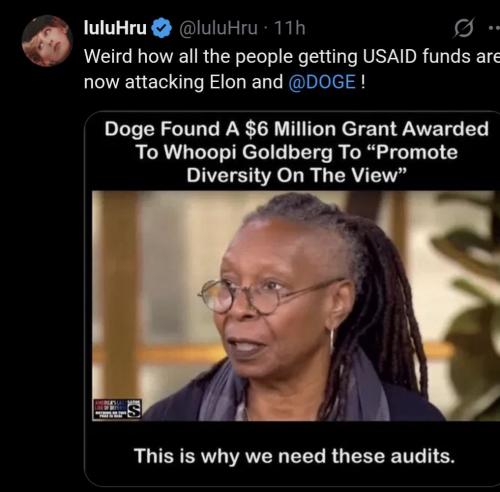This screenshot has width=500, height=492.
Task: Click the "To Whoopi Goldberg To" headline line
Action: 248,152
